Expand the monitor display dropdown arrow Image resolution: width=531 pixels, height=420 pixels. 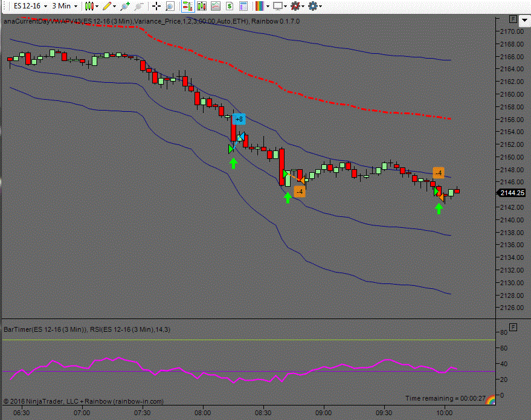pos(286,7)
